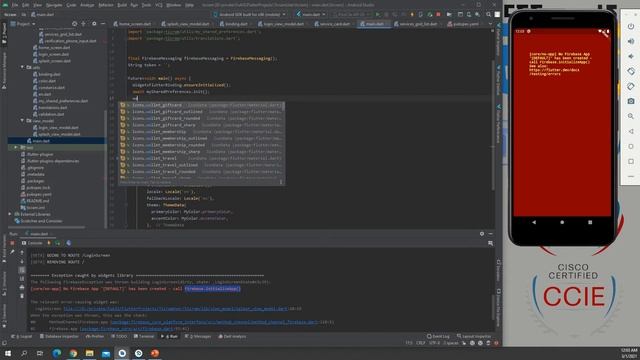Open device selector dropdown Android SDK built for x86
Screen dimensions: 640x360
coord(250,14)
